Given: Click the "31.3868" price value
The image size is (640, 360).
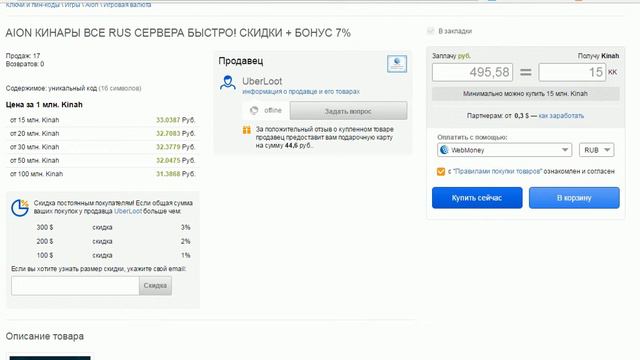Looking at the screenshot, I should pos(168,174).
